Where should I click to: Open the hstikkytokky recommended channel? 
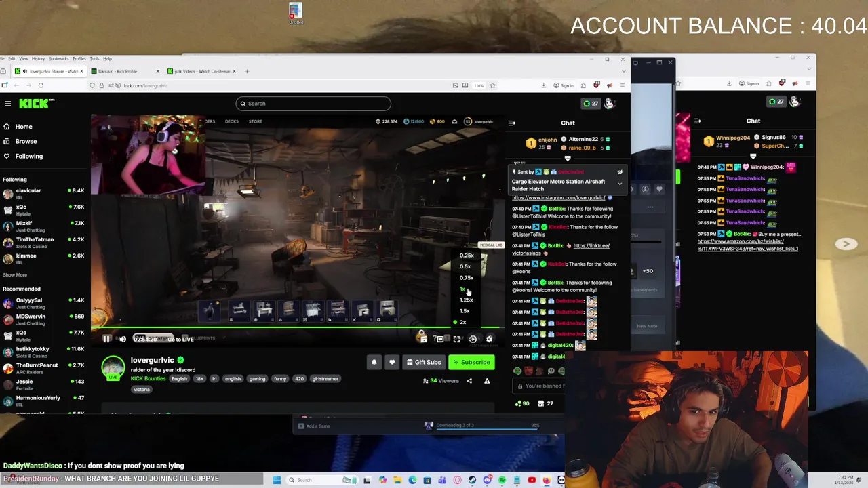43,351
